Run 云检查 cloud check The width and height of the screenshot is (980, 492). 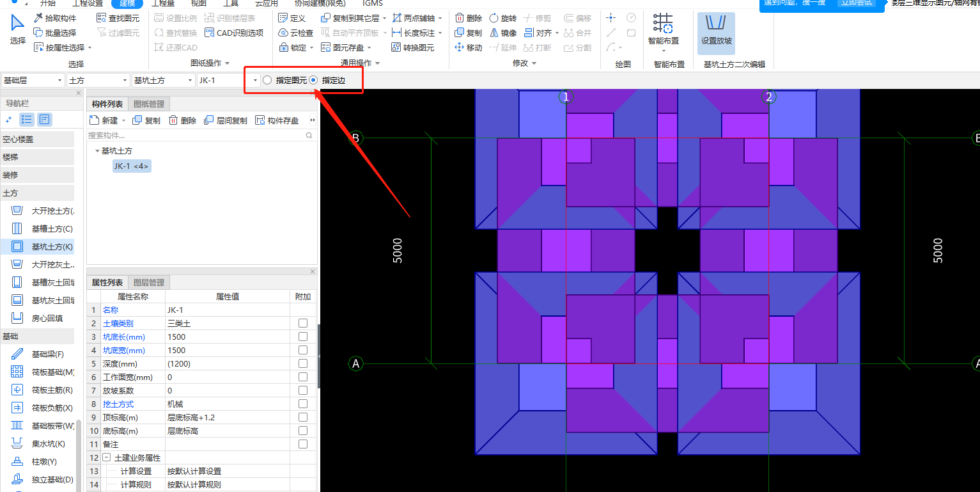click(x=296, y=33)
